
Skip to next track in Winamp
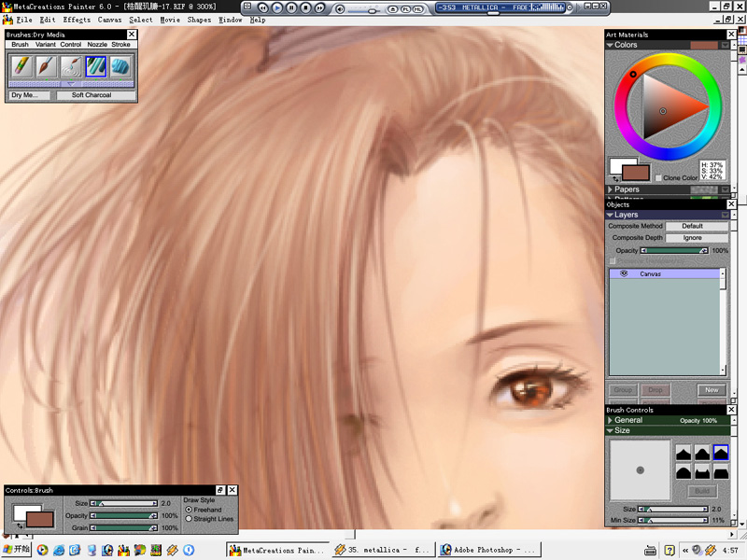pos(319,7)
